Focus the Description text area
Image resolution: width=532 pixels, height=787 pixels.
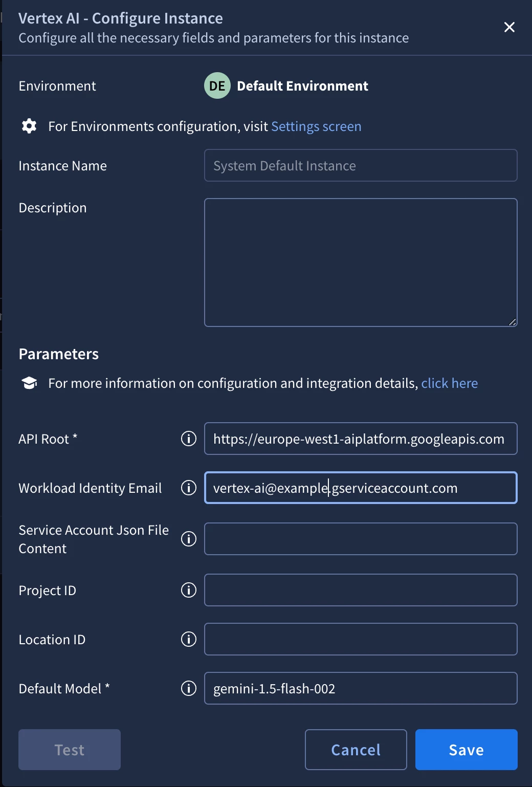[361, 263]
